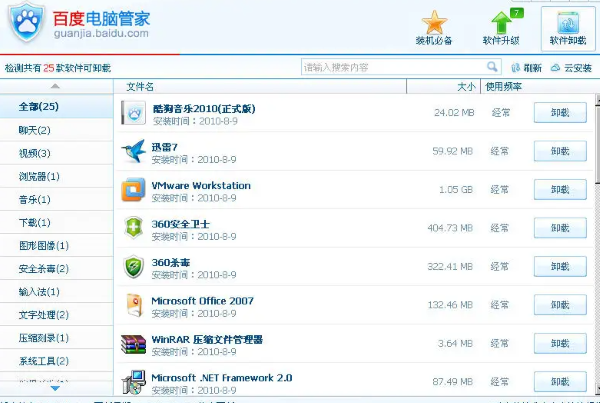Click the 360杀毒 shield icon
This screenshot has height=403, width=600.
[133, 266]
